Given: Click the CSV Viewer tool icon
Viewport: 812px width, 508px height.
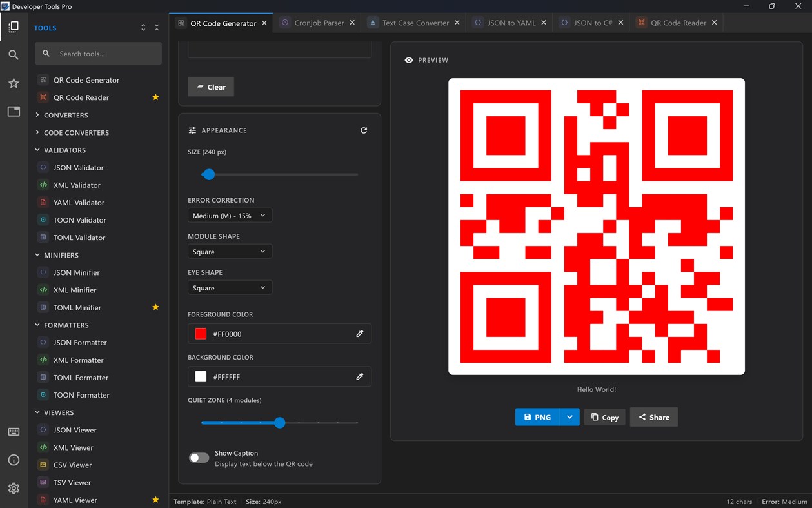Looking at the screenshot, I should coord(43,465).
